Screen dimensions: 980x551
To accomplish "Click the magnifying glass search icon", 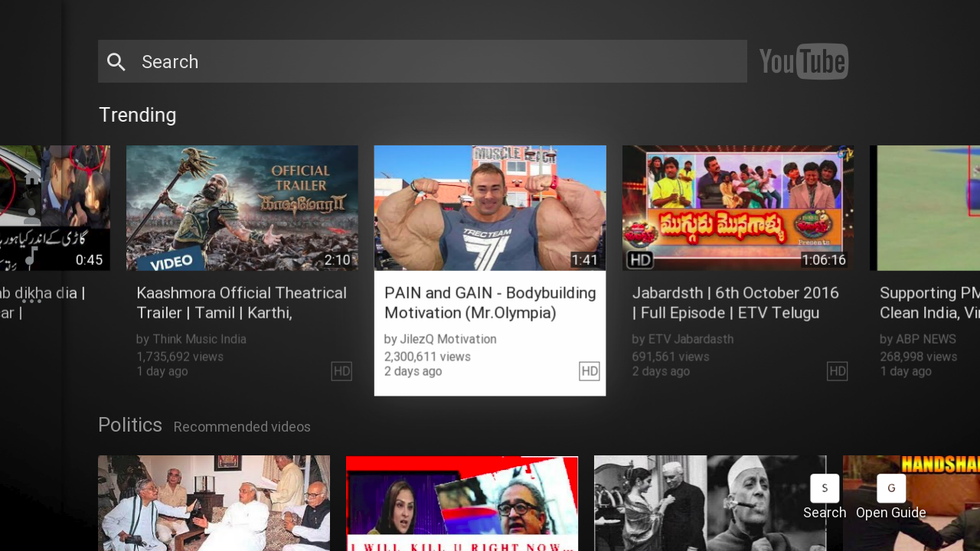I will tap(116, 62).
